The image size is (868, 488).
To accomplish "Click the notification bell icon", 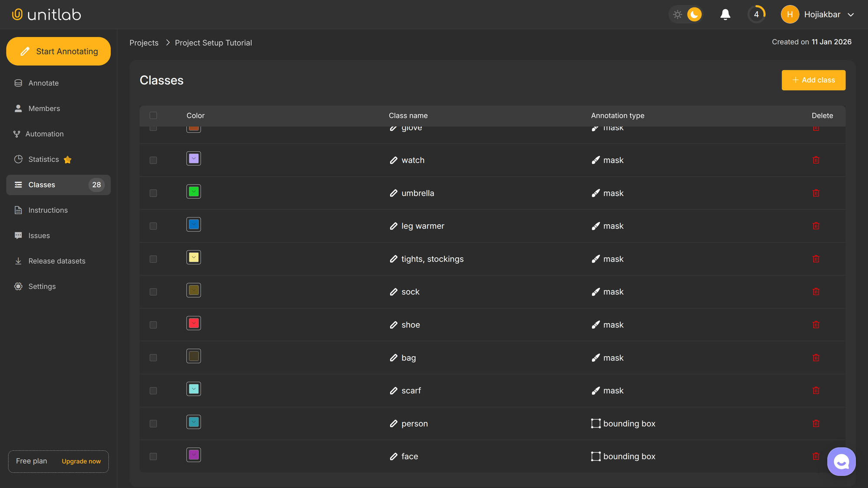I will coord(725,14).
